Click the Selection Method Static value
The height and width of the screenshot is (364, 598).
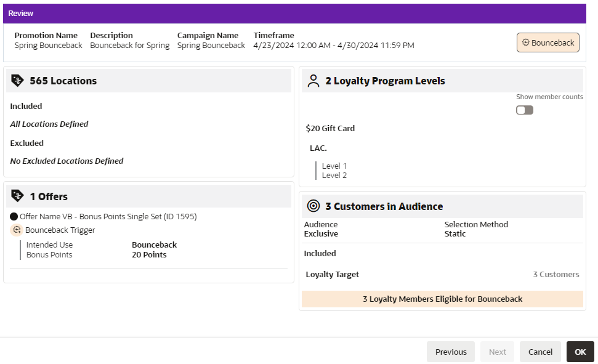click(x=455, y=234)
